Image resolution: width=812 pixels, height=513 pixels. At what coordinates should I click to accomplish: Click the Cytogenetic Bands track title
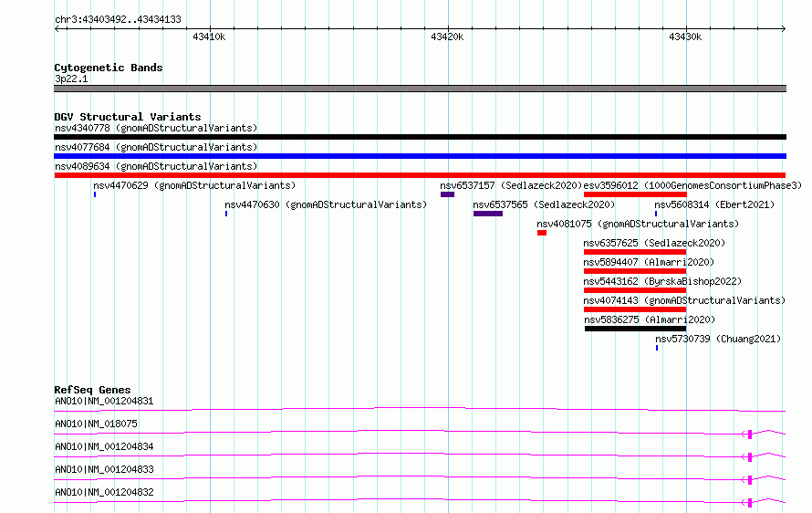109,68
